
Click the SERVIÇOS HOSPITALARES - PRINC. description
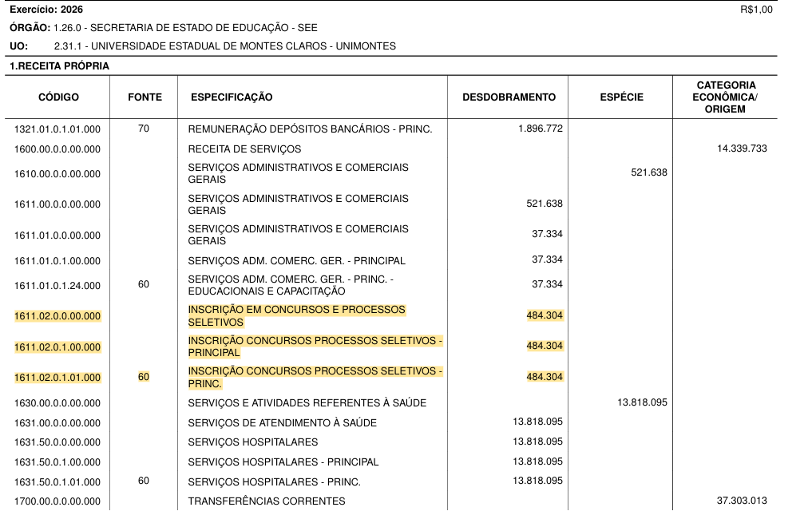click(274, 482)
